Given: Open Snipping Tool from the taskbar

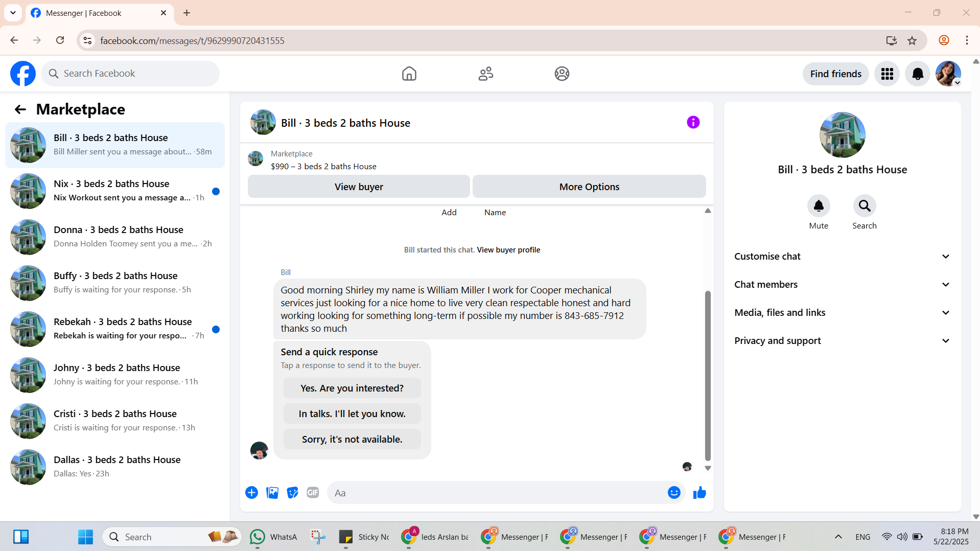Looking at the screenshot, I should (318, 537).
